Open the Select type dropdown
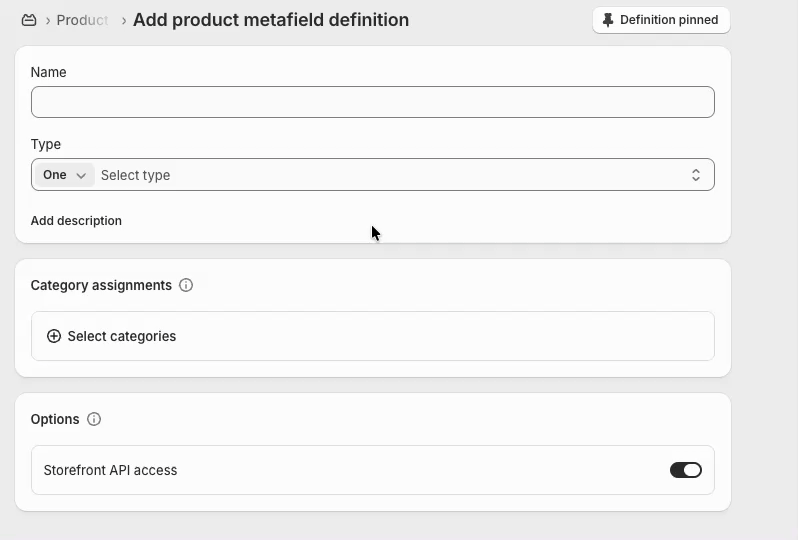 (x=390, y=175)
